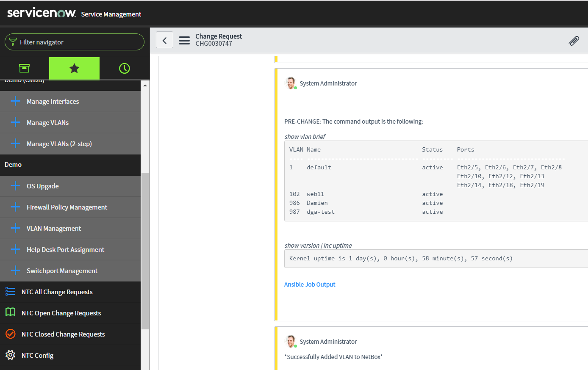The height and width of the screenshot is (370, 588).
Task: Click plus icon beside Manage VLANs (2-step)
Action: 15,144
